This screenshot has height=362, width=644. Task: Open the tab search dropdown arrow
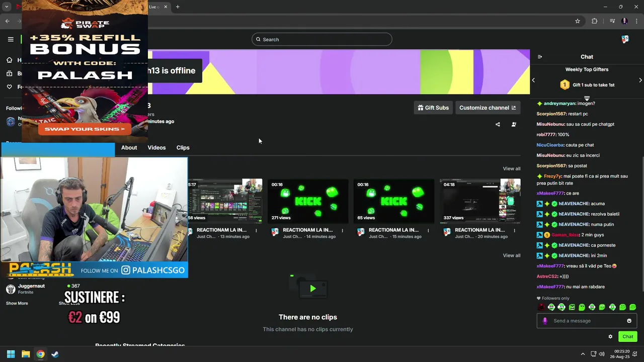point(7,7)
